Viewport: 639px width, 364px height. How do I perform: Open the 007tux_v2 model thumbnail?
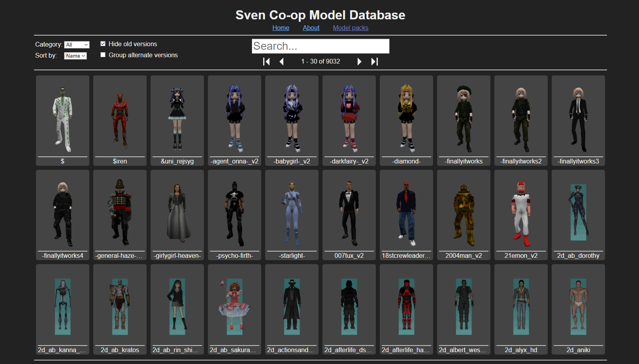[349, 215]
